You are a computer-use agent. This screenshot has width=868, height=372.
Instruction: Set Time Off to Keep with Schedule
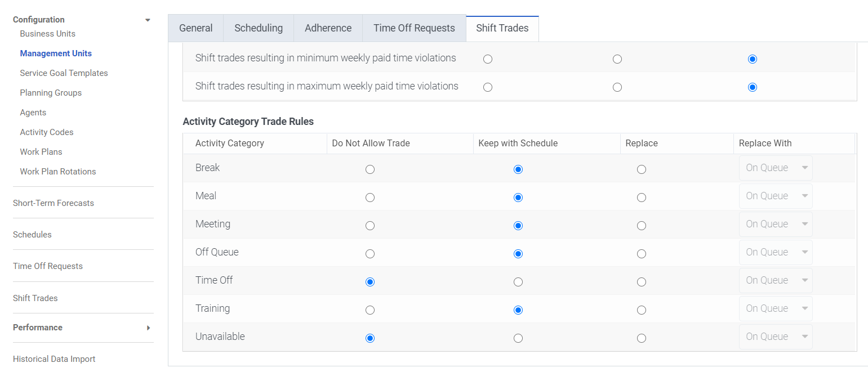pyautogui.click(x=518, y=282)
